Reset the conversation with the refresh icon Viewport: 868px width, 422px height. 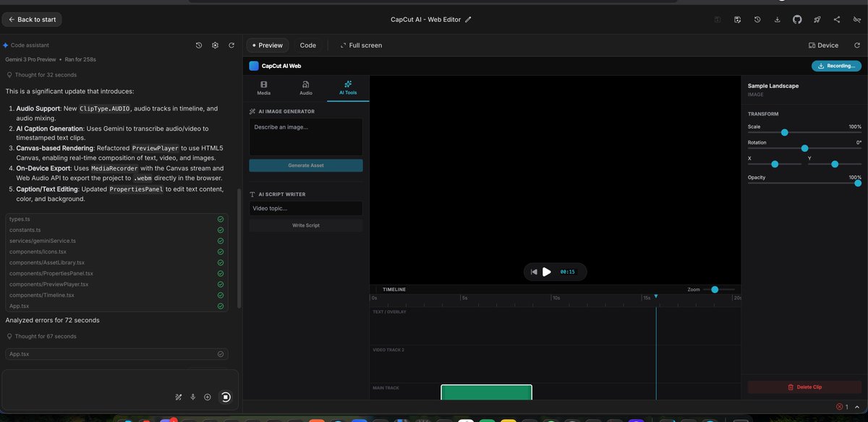pos(231,45)
